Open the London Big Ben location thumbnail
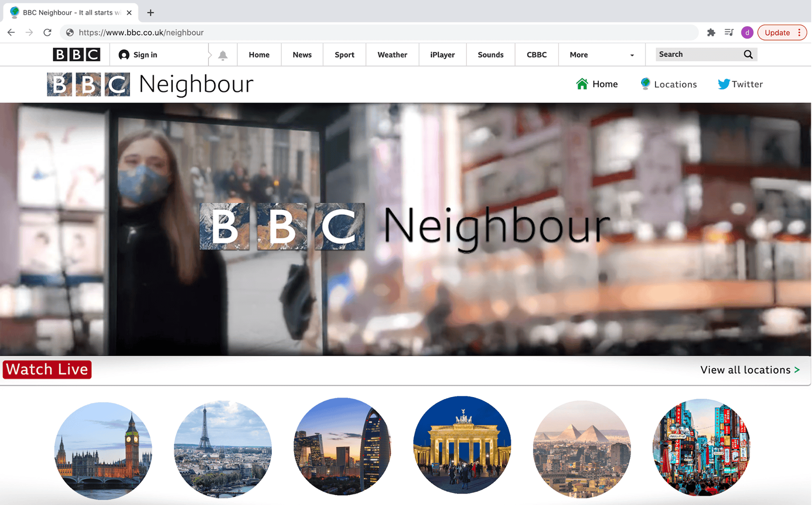812x505 pixels. pos(103,450)
